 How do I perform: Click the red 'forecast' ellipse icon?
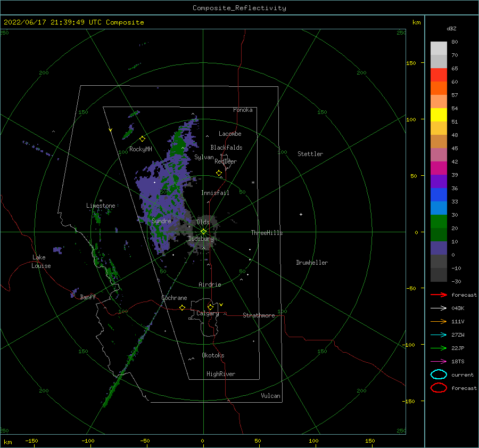point(439,388)
